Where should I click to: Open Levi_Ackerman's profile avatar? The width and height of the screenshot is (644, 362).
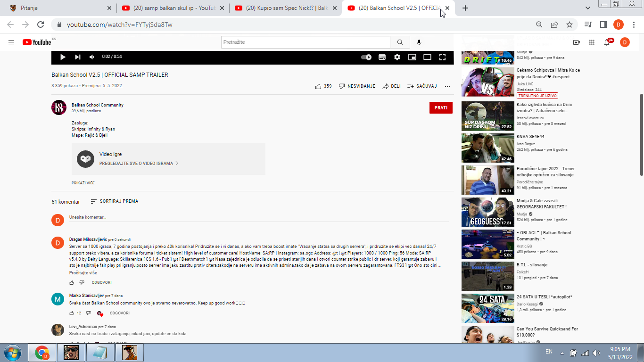click(x=58, y=330)
